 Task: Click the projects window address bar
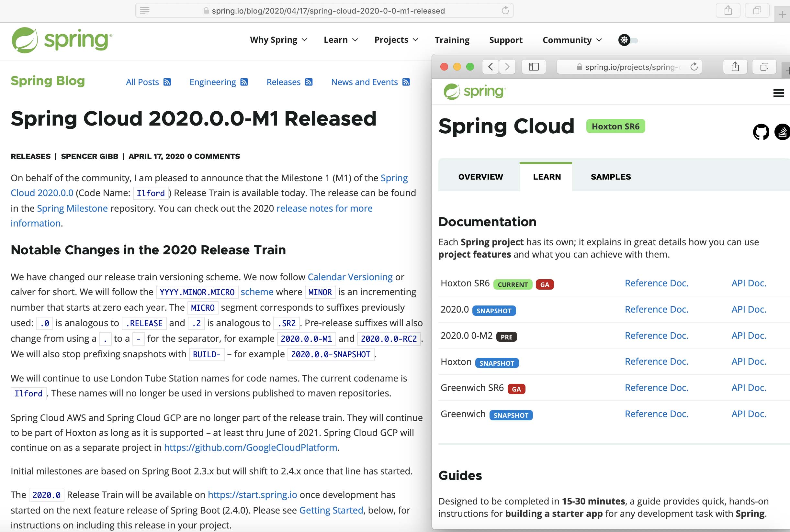629,67
